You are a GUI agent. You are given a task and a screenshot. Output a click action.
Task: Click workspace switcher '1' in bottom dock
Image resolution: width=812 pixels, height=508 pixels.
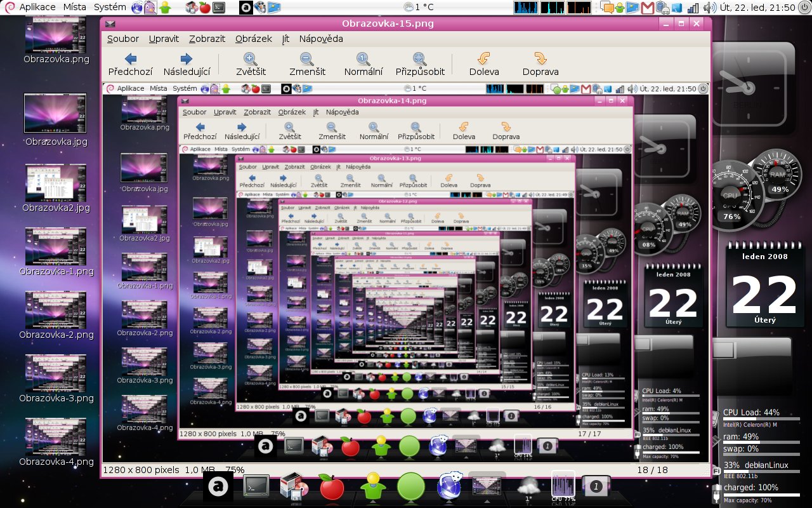click(x=596, y=487)
